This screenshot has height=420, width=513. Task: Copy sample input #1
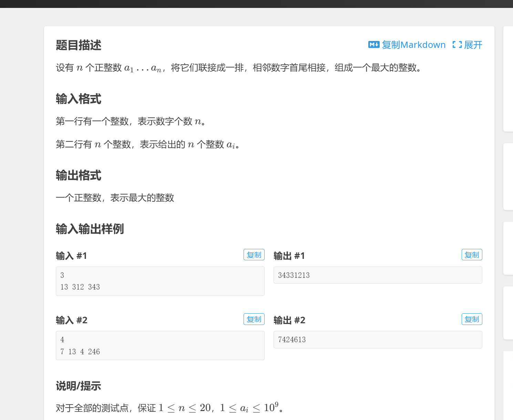(x=254, y=255)
